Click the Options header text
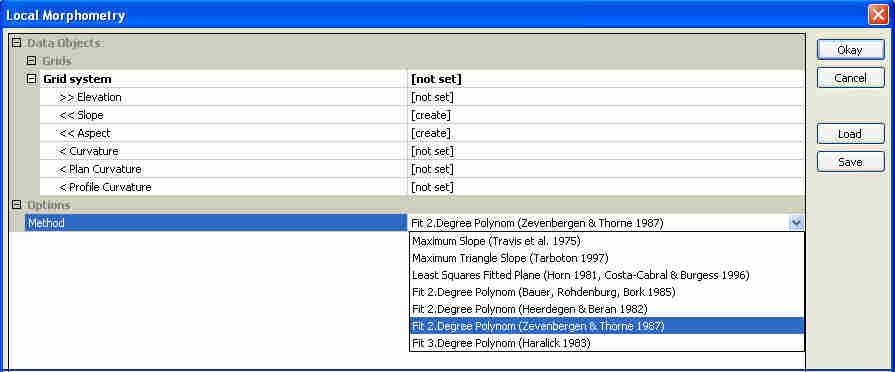This screenshot has height=372, width=895. tap(49, 205)
